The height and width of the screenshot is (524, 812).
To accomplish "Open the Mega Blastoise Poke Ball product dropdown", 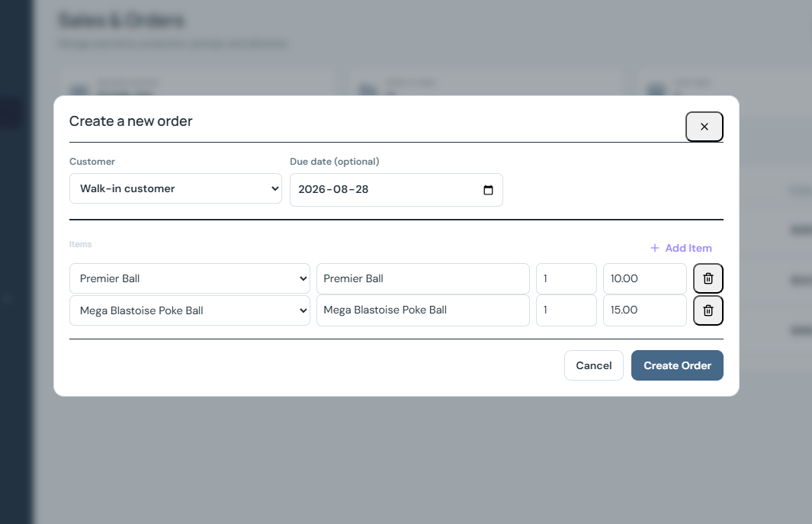I will [190, 310].
